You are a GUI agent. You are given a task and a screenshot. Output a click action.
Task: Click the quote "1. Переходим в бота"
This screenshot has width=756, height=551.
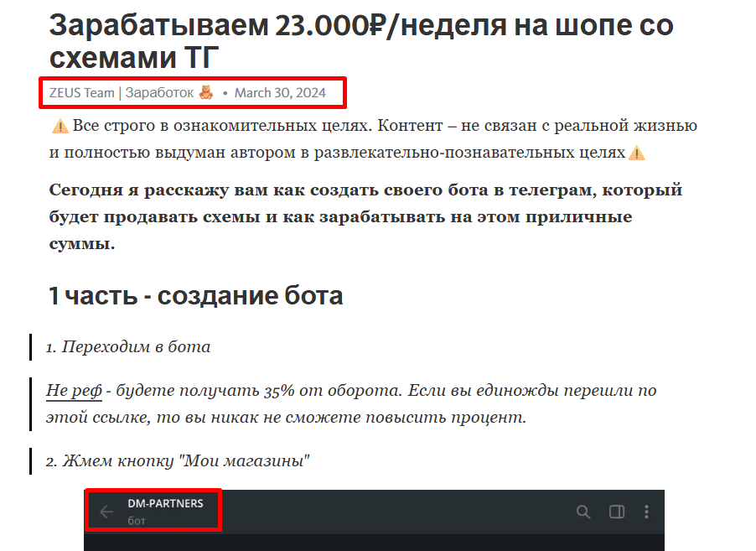tap(128, 346)
